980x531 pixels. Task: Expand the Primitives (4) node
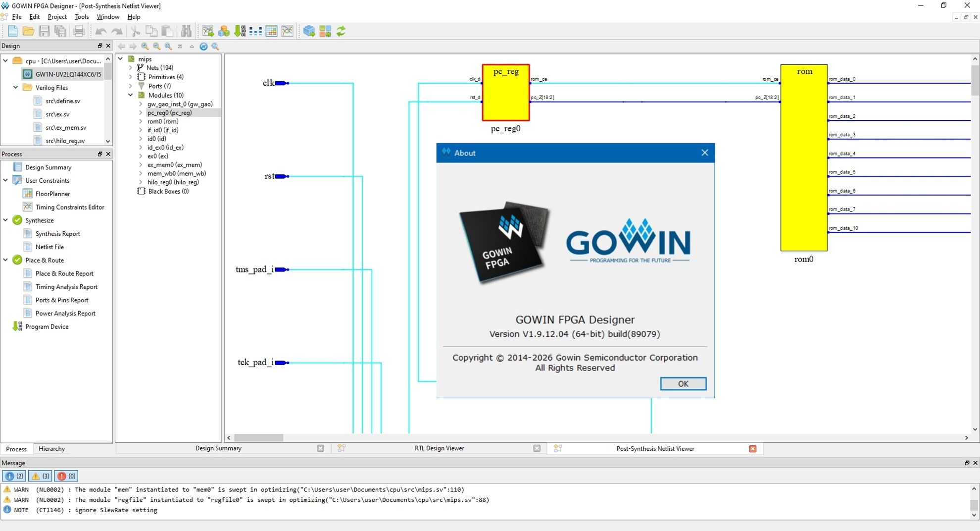131,77
